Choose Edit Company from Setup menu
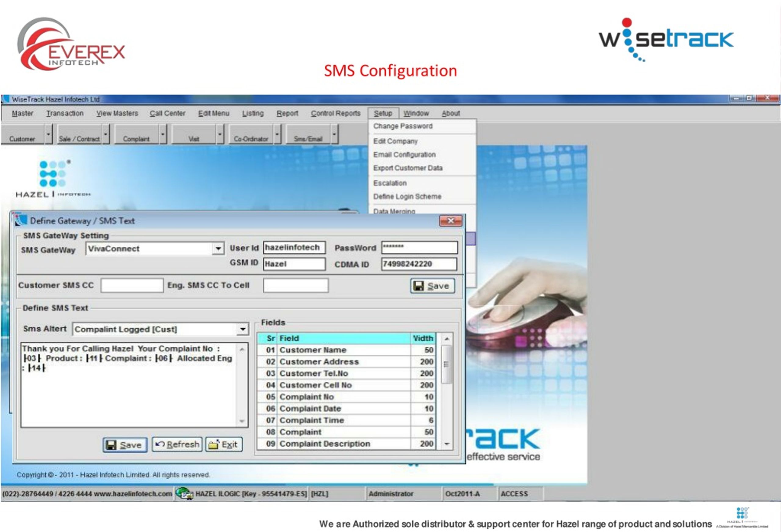Image resolution: width=781 pixels, height=532 pixels. 395,141
